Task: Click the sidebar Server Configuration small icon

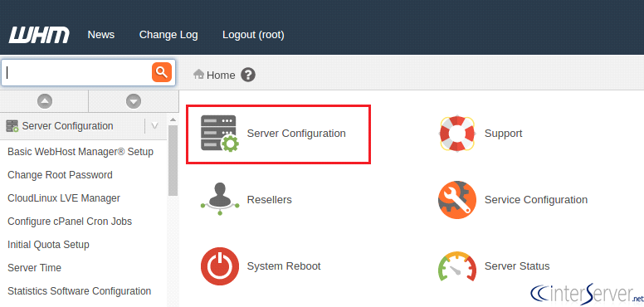Action: (x=12, y=126)
